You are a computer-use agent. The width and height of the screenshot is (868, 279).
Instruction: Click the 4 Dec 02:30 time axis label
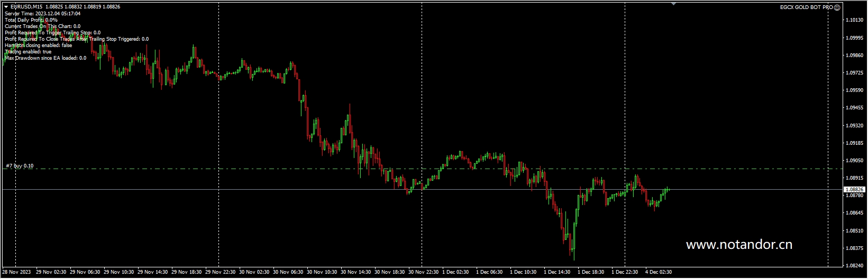coord(658,272)
